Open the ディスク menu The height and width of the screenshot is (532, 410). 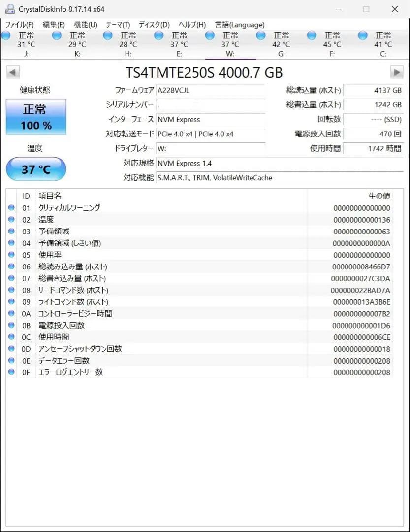153,24
